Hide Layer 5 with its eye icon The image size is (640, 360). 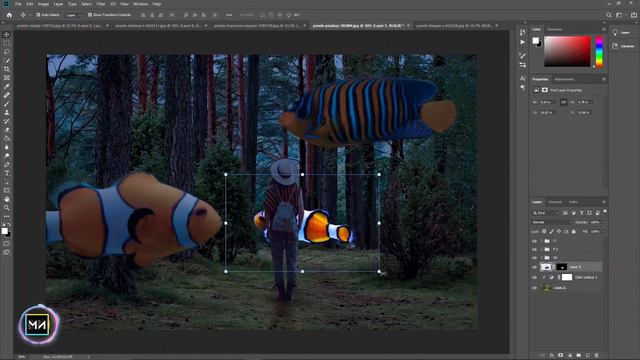(534, 267)
